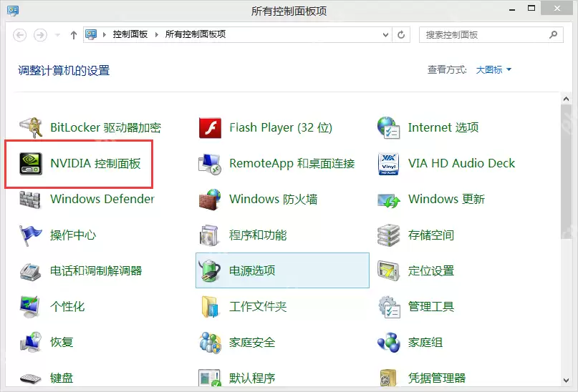Click the Internet 选项 globe icon
This screenshot has width=578, height=392.
tap(388, 127)
